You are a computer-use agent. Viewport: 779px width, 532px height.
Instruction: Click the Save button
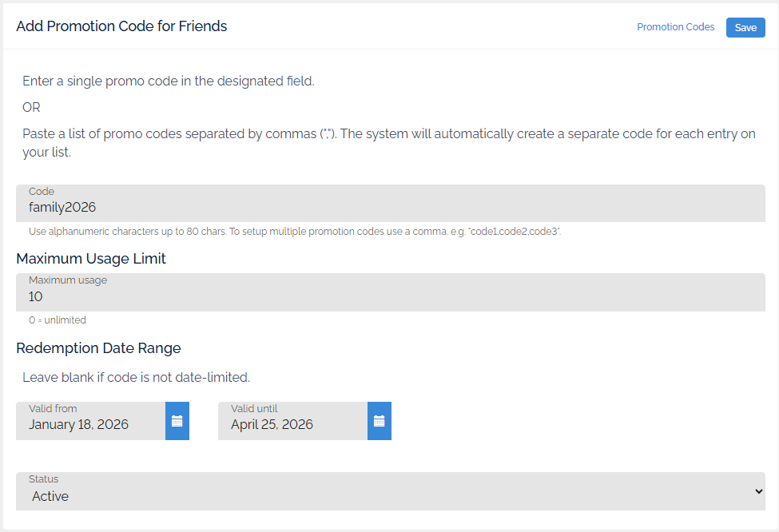(745, 27)
